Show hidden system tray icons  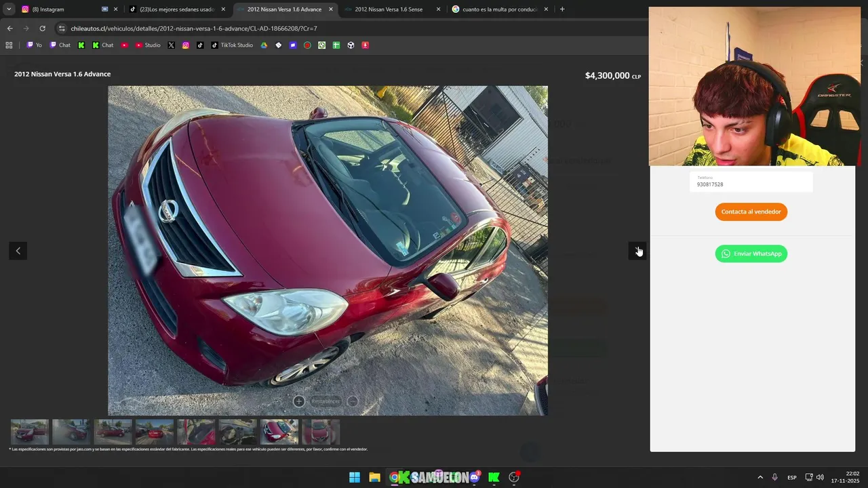[x=760, y=477]
